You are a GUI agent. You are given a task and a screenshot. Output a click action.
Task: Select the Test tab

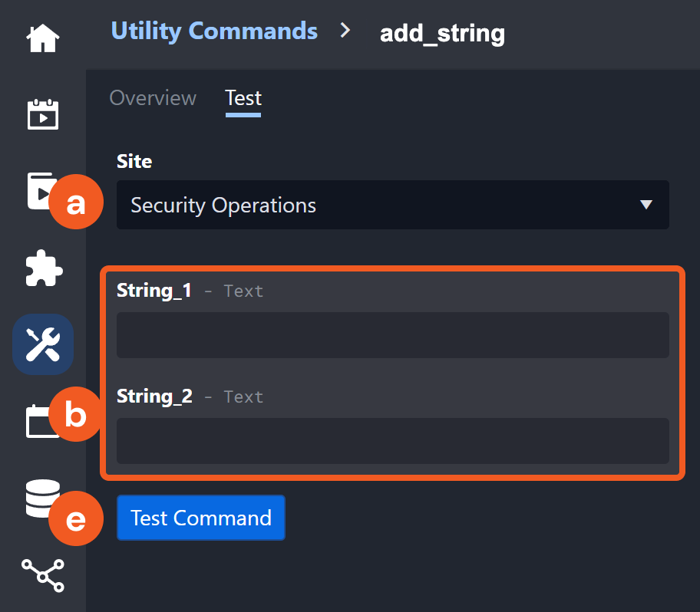tap(243, 98)
